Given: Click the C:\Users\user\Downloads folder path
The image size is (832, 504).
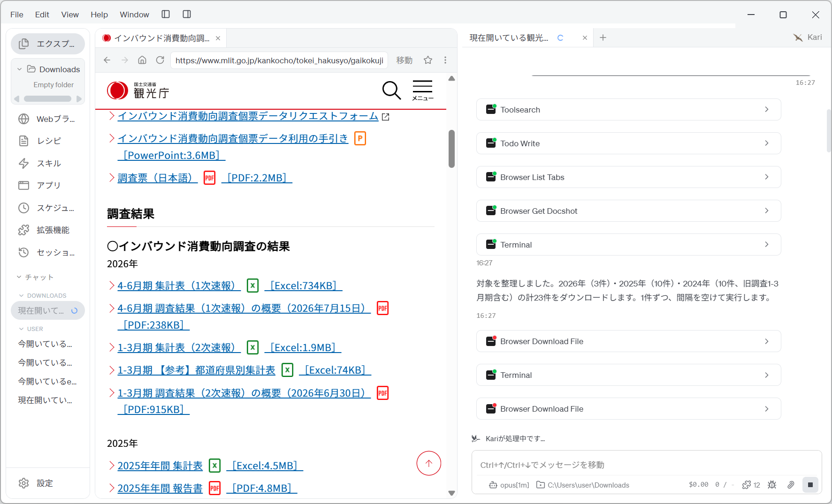Looking at the screenshot, I should pyautogui.click(x=582, y=485).
